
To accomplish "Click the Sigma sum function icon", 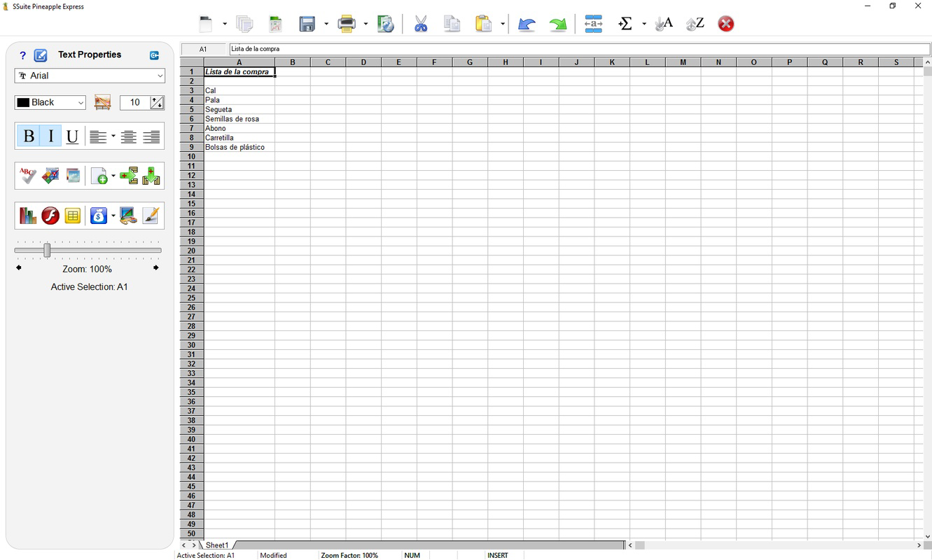I will point(625,24).
